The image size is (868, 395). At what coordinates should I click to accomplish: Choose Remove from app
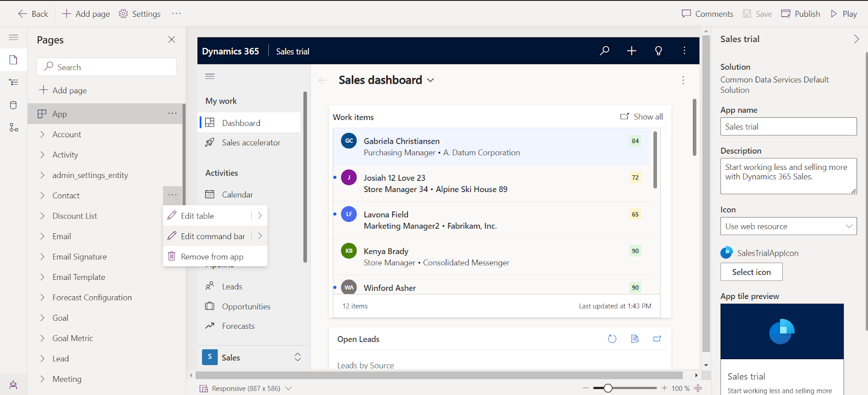click(215, 257)
